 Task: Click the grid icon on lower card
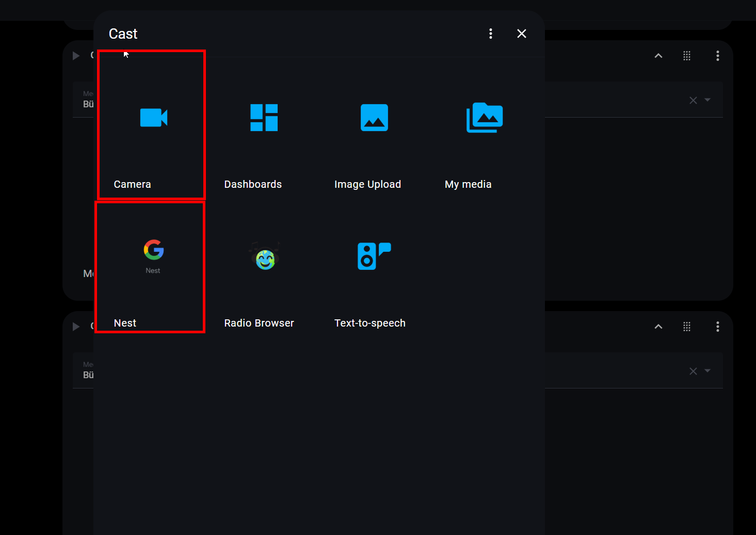(686, 327)
